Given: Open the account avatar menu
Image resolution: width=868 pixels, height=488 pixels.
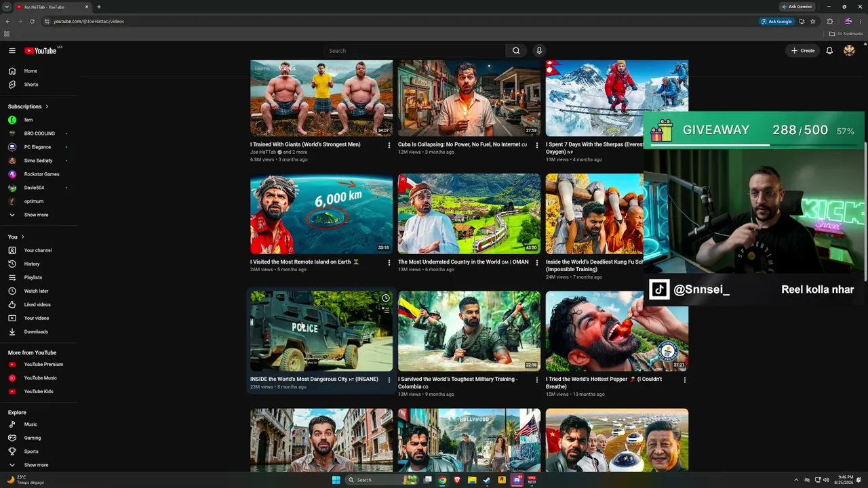Looking at the screenshot, I should 849,51.
